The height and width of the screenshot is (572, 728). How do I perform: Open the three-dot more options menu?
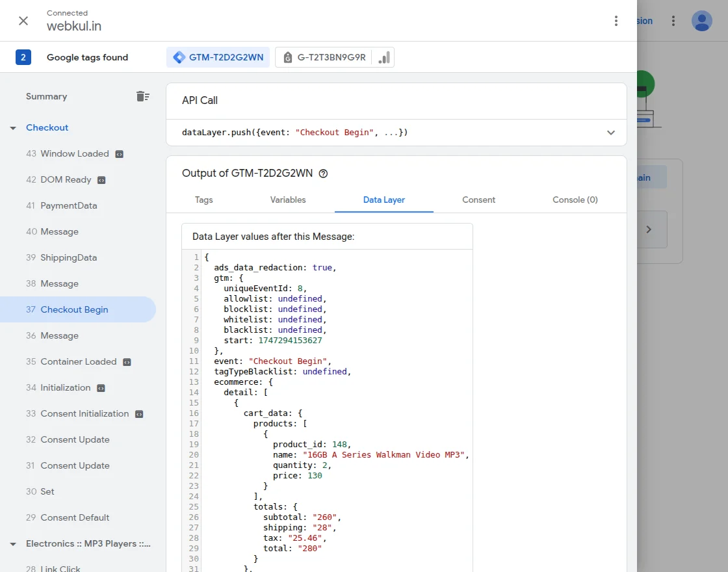[x=616, y=21]
